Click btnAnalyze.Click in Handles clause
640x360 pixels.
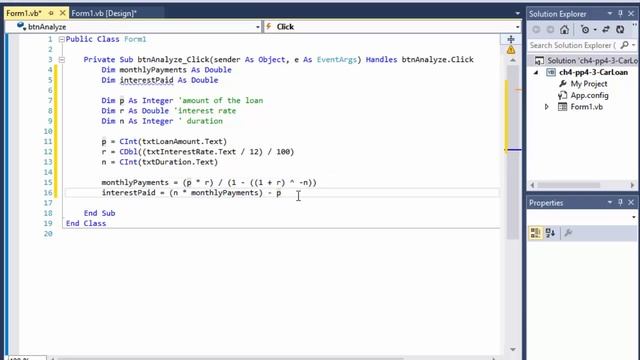tap(438, 60)
